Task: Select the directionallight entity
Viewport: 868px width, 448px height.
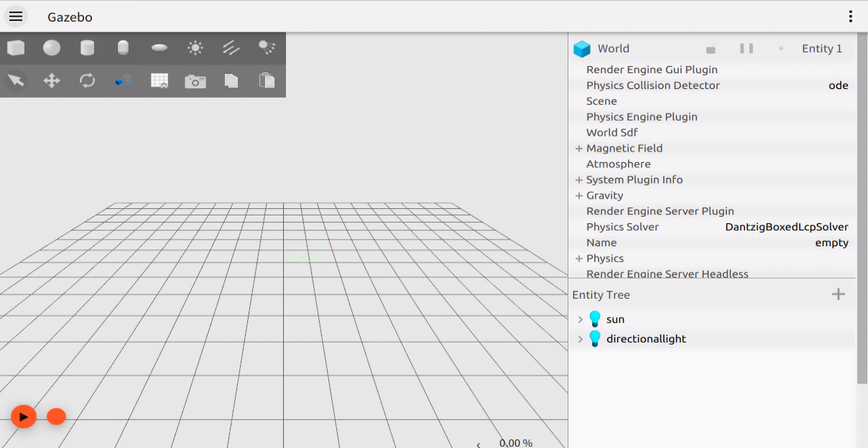Action: click(646, 339)
